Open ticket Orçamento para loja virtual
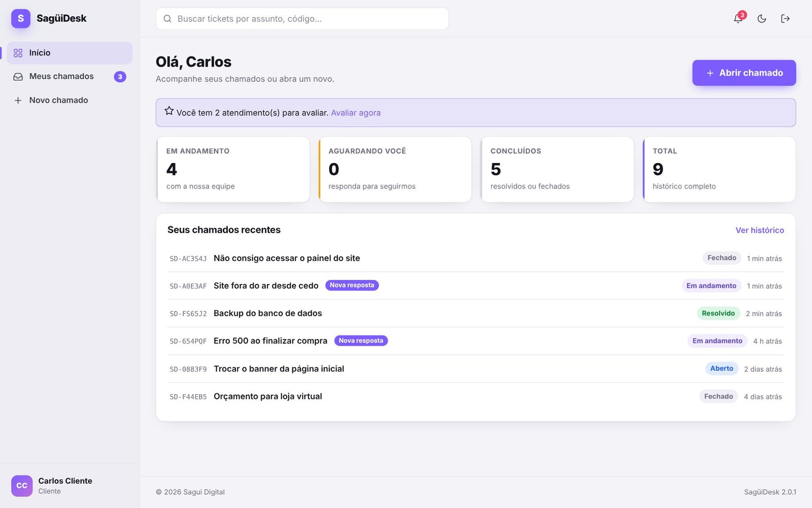812x508 pixels. pyautogui.click(x=476, y=396)
